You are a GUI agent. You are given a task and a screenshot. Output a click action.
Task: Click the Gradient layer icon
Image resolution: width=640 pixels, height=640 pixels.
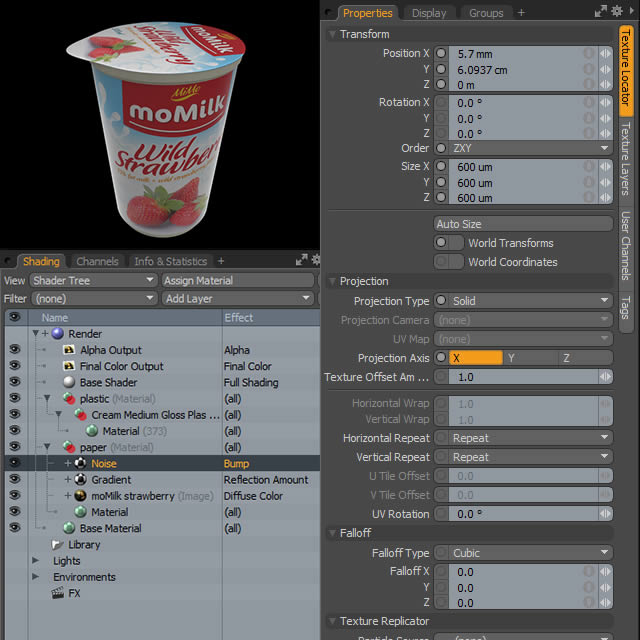(80, 480)
